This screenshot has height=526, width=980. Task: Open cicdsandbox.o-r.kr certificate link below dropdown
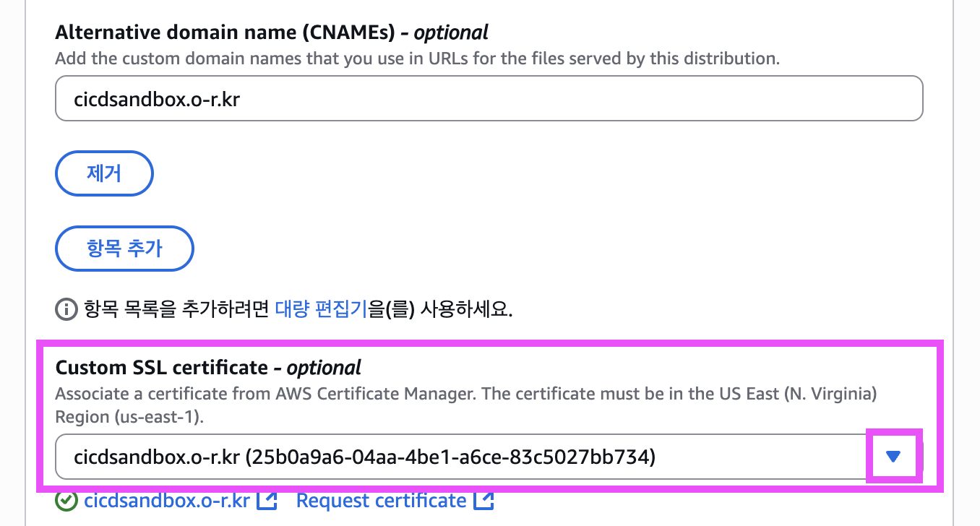[167, 501]
